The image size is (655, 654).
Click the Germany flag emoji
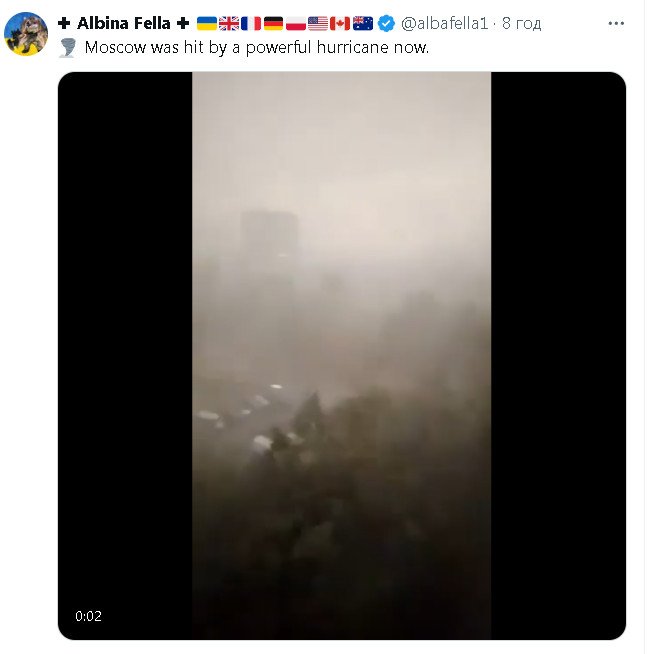(x=274, y=23)
